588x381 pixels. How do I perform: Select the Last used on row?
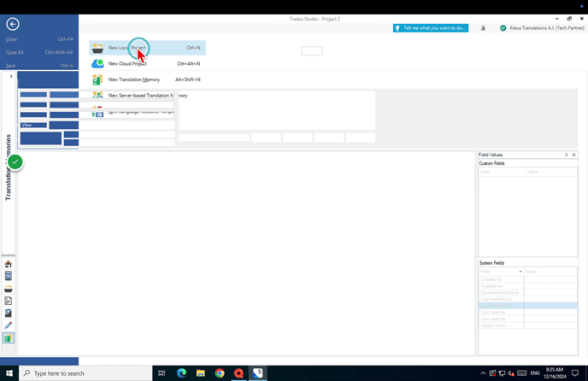[x=528, y=319]
